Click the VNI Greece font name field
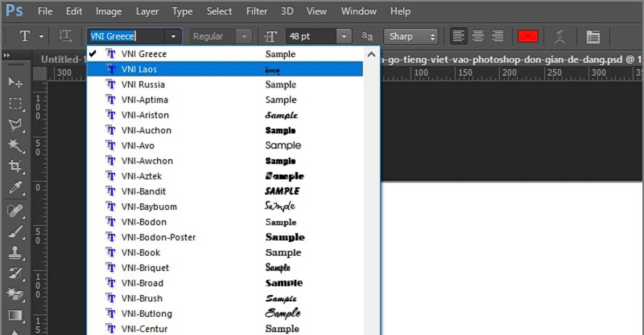The image size is (644, 335). click(127, 36)
